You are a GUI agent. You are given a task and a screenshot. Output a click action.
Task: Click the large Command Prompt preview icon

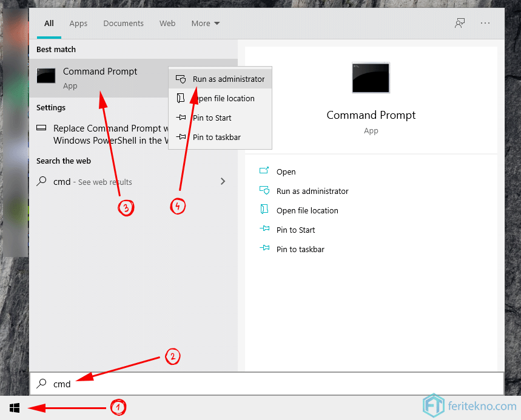point(371,78)
